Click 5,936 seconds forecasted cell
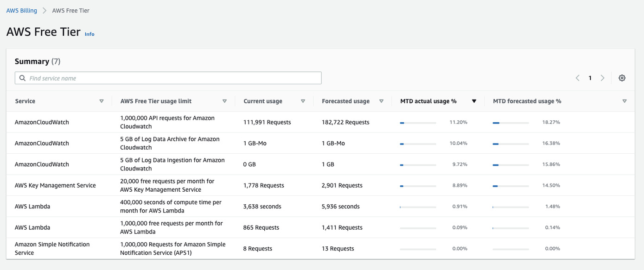Image resolution: width=644 pixels, height=270 pixels. coord(341,207)
